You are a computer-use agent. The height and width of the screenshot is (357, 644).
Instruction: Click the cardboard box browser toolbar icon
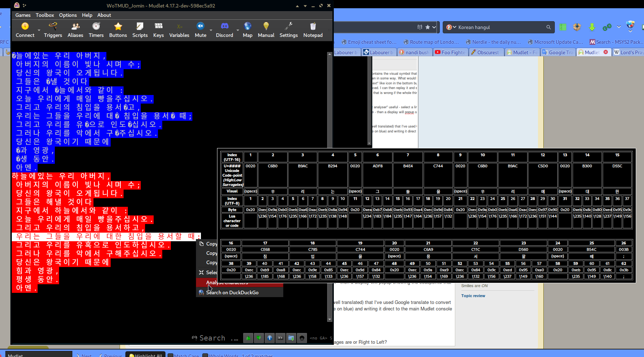click(x=577, y=27)
